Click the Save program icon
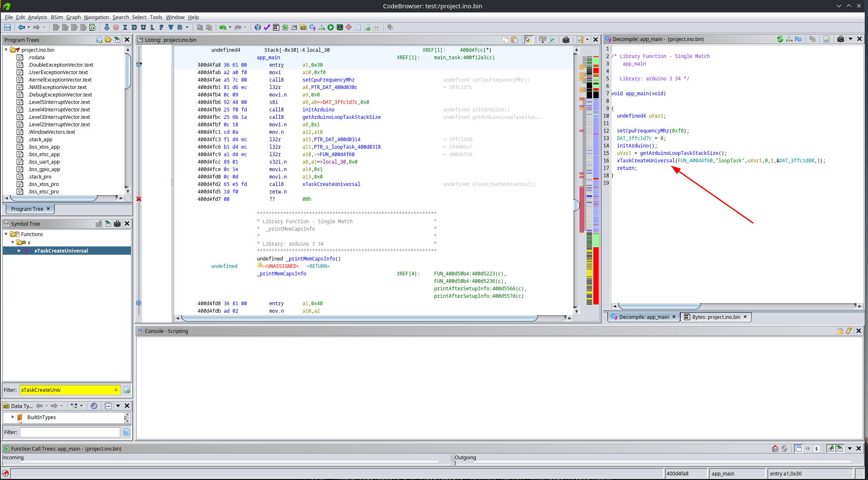Viewport: 868px width, 480px height. 7,27
